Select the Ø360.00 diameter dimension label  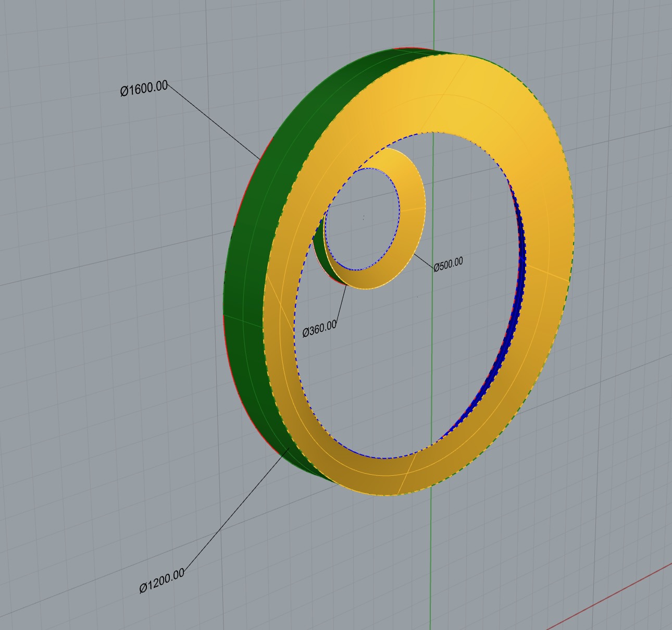[x=319, y=329]
